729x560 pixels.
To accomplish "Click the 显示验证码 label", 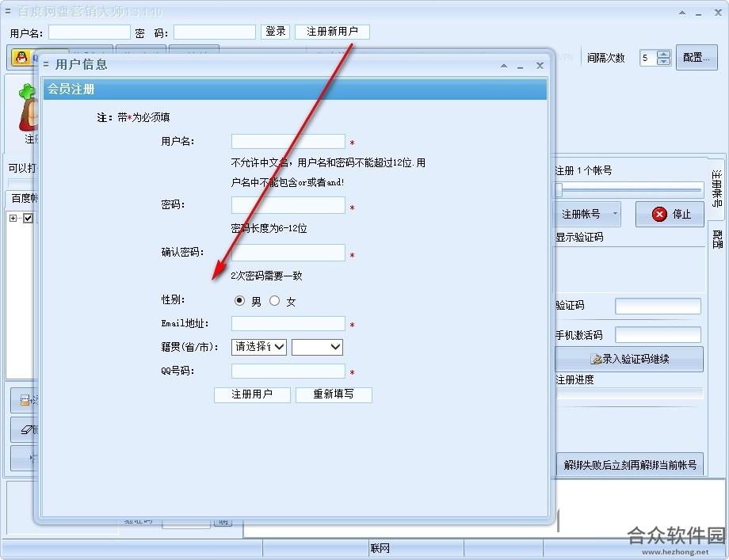I will click(579, 237).
